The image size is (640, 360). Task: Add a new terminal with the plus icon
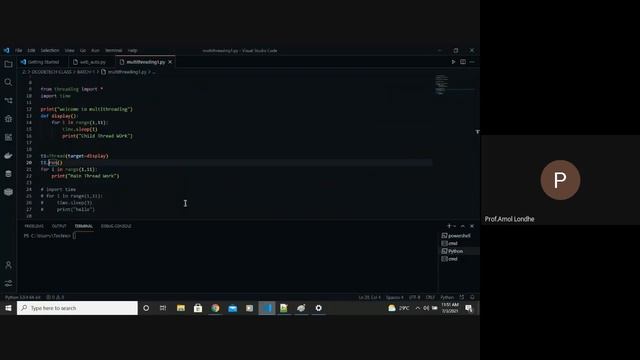449,226
